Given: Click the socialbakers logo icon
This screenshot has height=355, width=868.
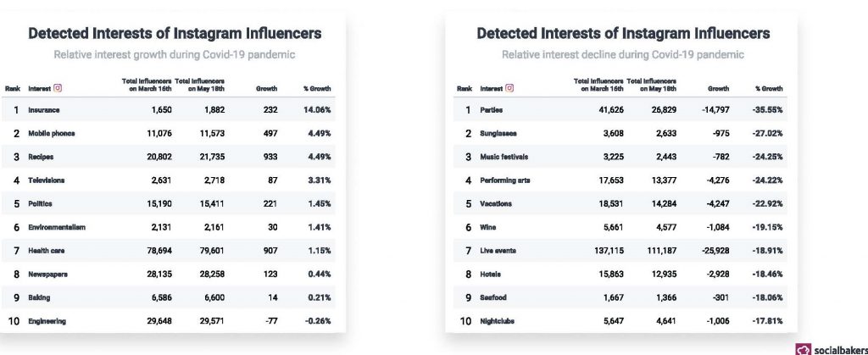Looking at the screenshot, I should 802,348.
